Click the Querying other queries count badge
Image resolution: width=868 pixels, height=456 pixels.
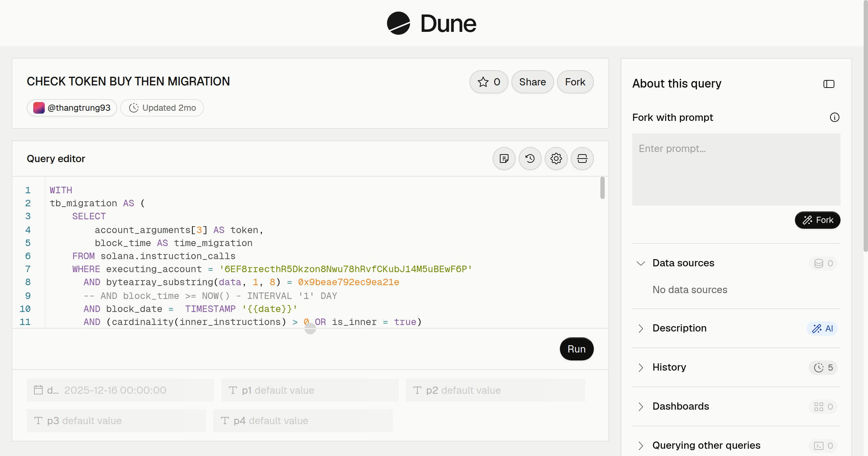tap(823, 446)
